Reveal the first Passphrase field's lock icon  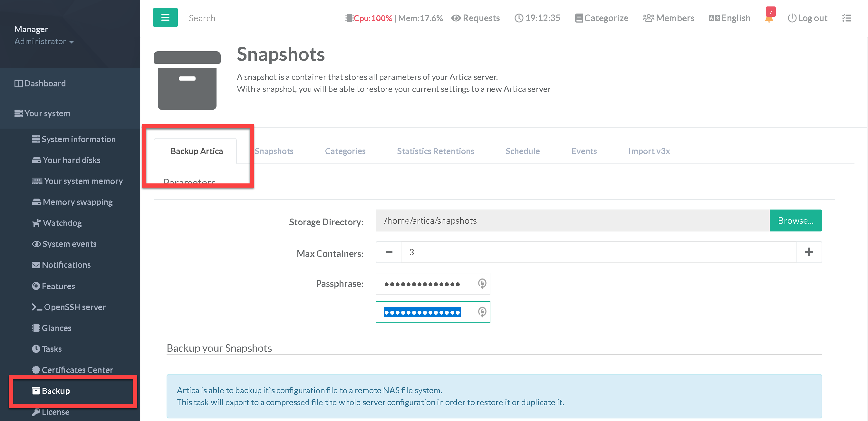click(482, 283)
